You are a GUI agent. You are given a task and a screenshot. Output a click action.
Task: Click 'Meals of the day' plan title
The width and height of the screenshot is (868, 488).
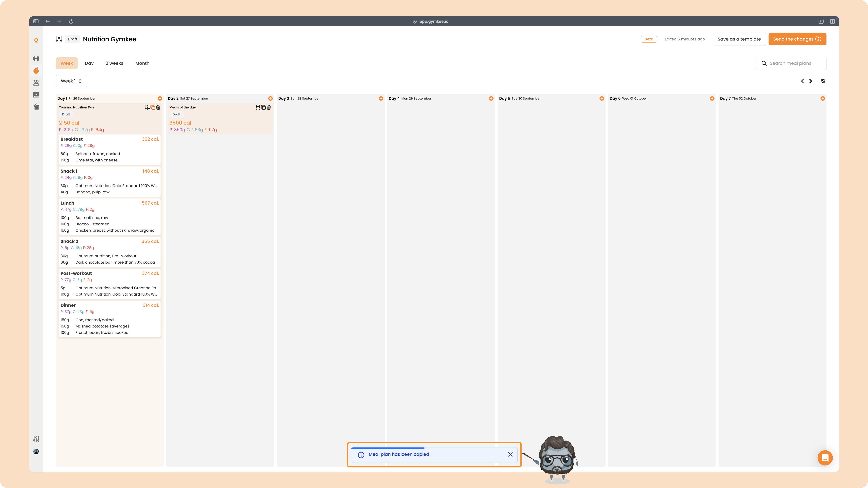tap(183, 108)
